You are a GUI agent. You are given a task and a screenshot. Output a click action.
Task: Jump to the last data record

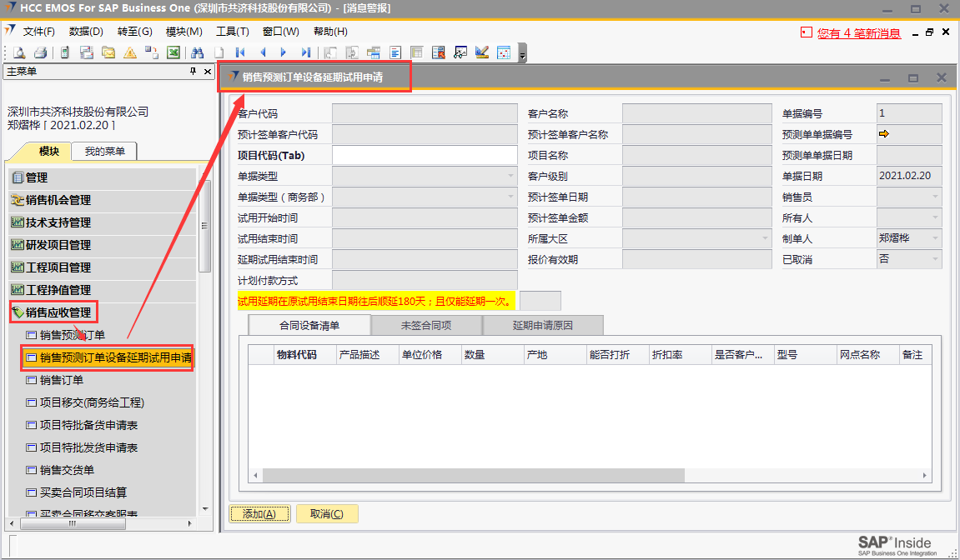point(306,52)
